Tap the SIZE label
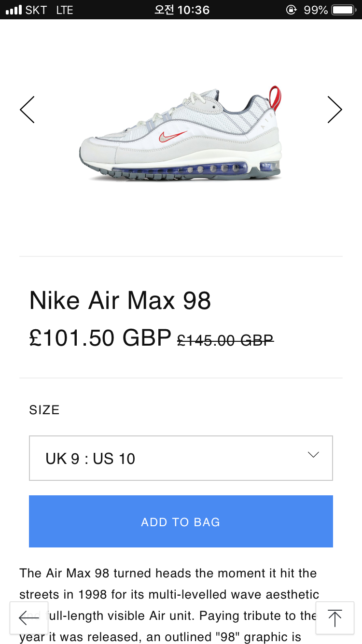Image resolution: width=362 pixels, height=644 pixels. point(44,410)
